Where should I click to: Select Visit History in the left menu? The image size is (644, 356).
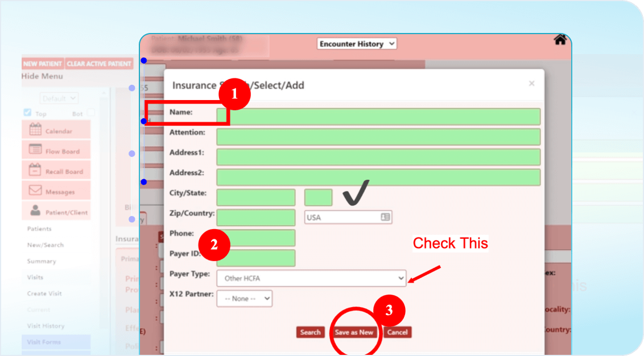[46, 326]
